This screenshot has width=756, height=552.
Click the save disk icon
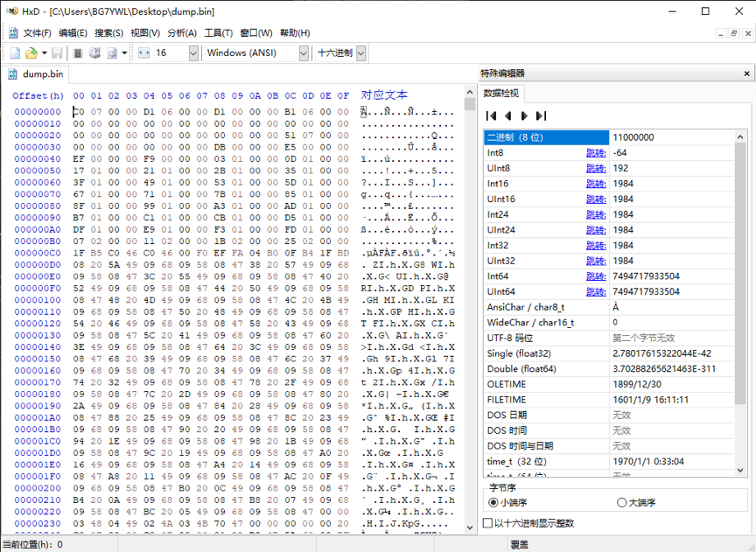tap(57, 53)
